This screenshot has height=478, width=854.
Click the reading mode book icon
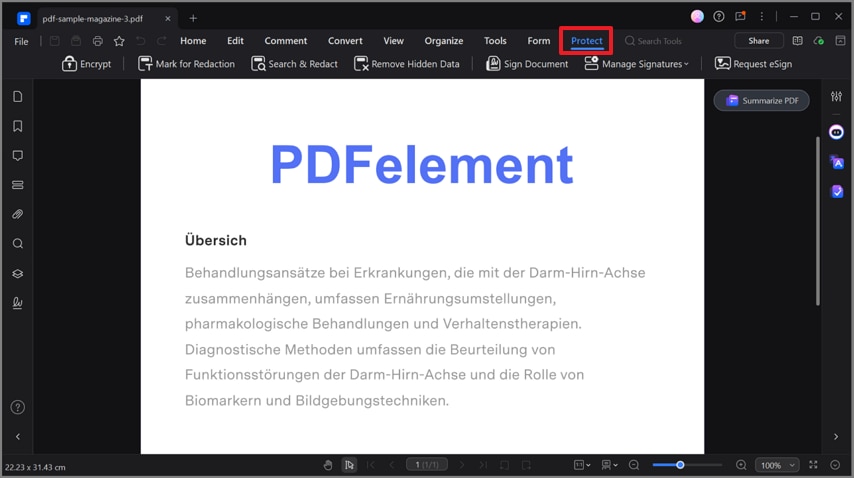797,41
